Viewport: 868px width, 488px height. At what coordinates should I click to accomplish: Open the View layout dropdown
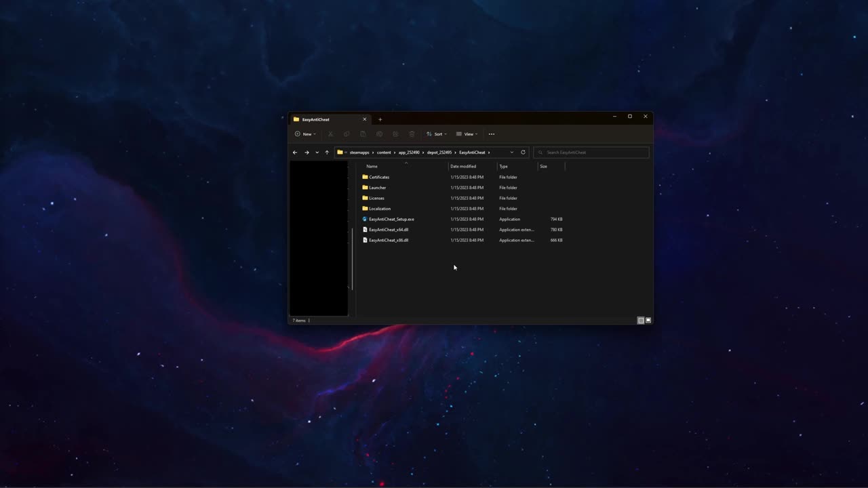[467, 134]
